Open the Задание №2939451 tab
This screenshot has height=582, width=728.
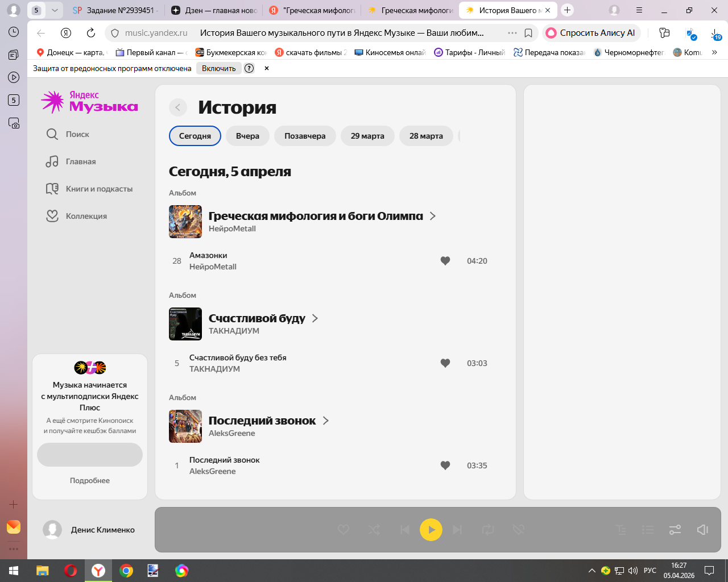[x=115, y=10]
